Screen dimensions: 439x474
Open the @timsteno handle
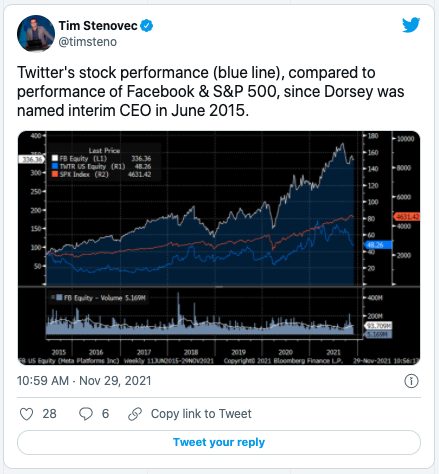[88, 42]
